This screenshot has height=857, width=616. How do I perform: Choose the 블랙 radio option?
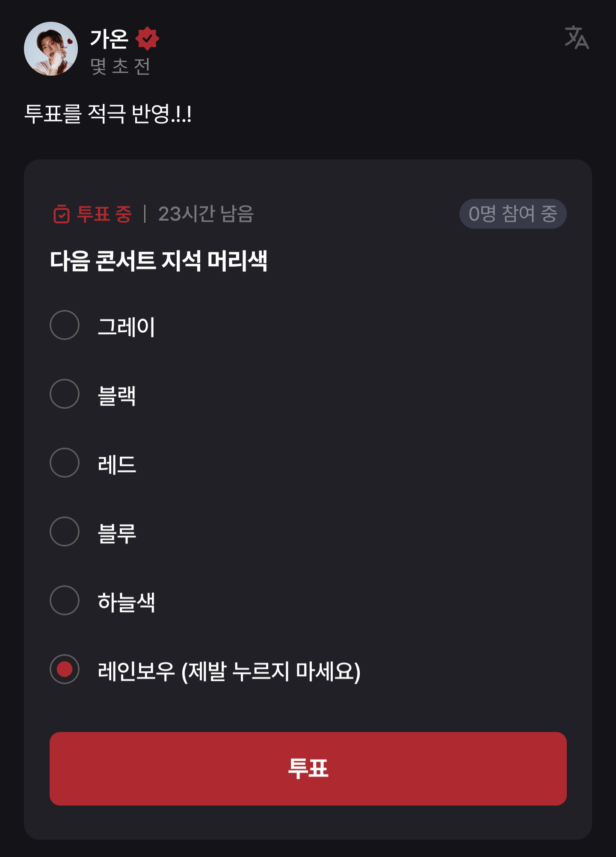tap(65, 394)
